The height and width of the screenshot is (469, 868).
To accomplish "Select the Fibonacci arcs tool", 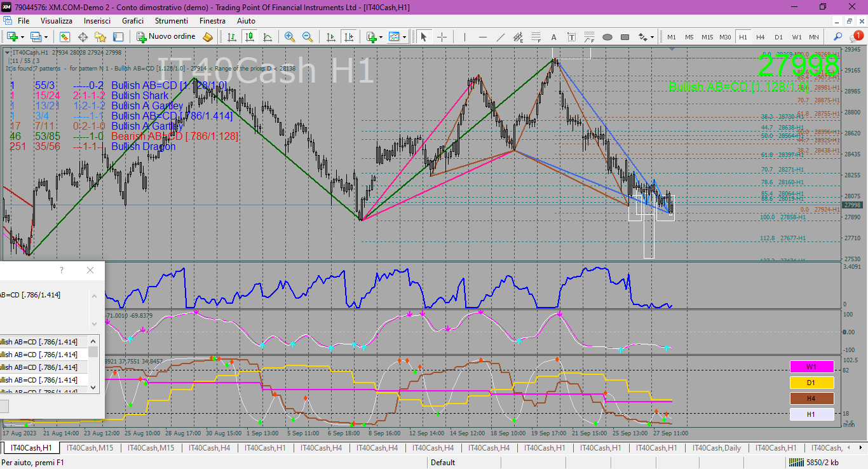I will click(589, 37).
